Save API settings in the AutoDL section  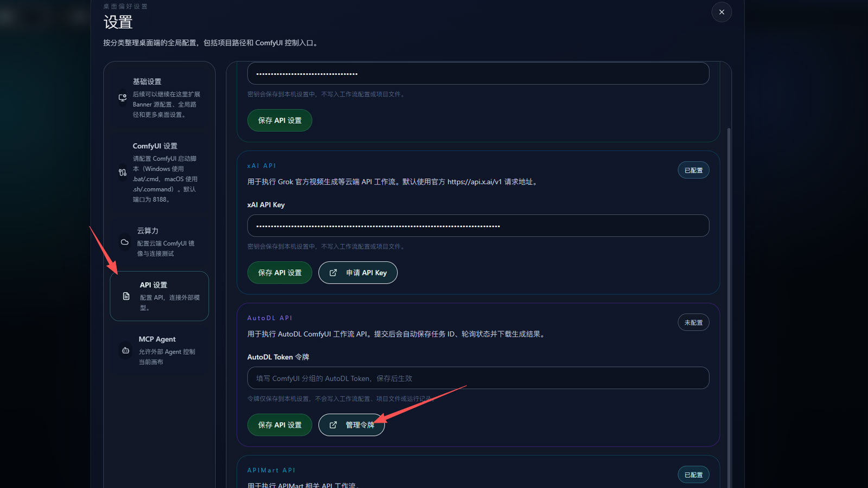click(x=280, y=425)
